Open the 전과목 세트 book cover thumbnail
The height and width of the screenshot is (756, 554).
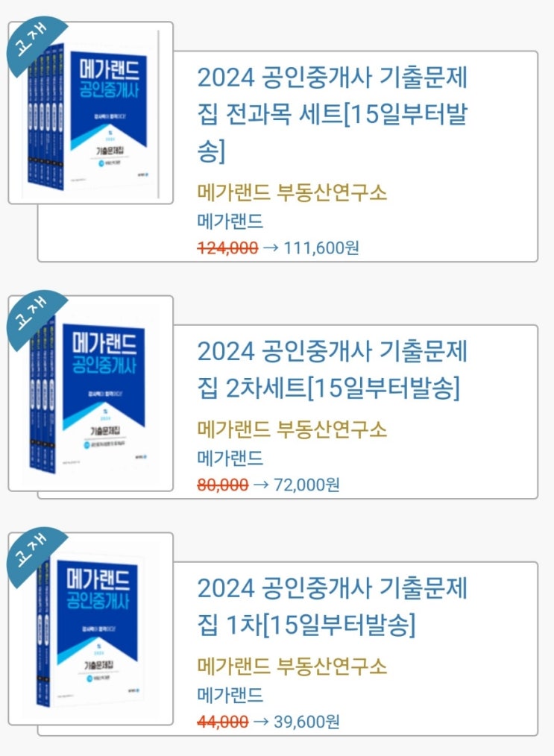click(91, 113)
